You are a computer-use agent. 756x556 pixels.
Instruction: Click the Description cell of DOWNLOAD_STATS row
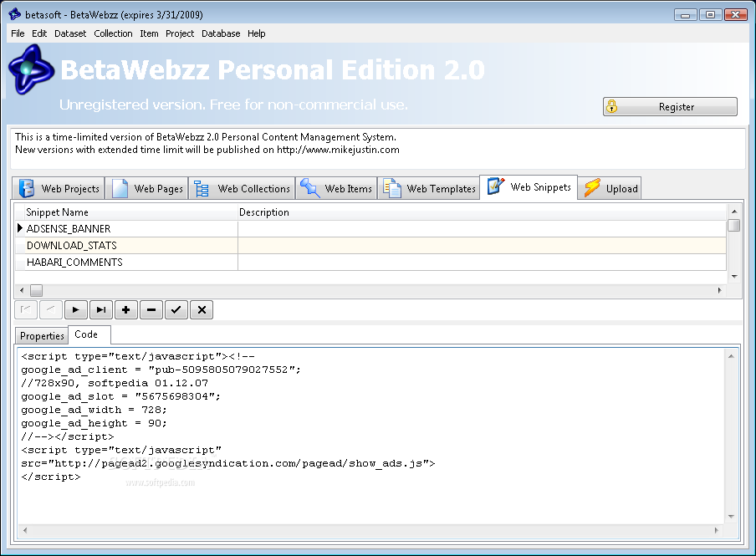tap(483, 246)
